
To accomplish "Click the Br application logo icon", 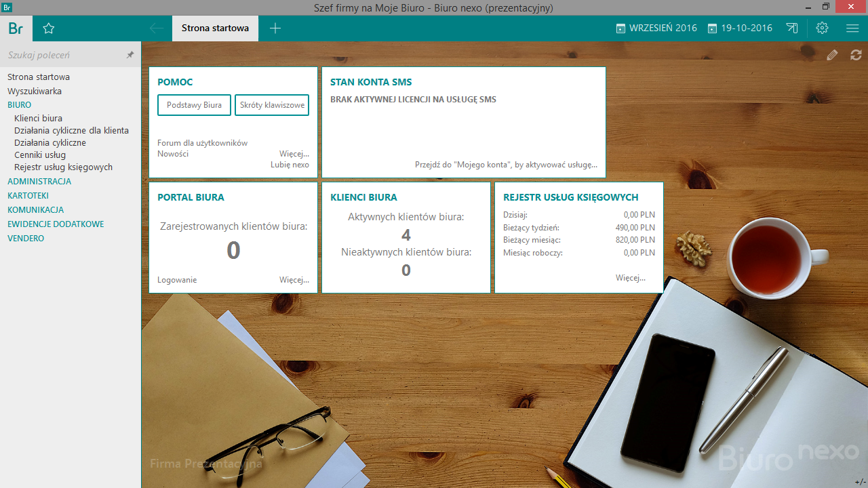I will point(16,28).
